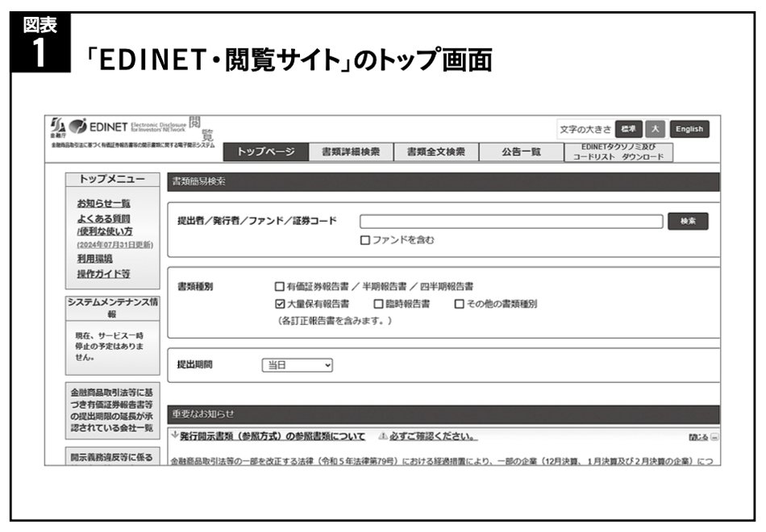Check 有価証券報告書／半期報告書／四半期報告書 box

[x=280, y=287]
